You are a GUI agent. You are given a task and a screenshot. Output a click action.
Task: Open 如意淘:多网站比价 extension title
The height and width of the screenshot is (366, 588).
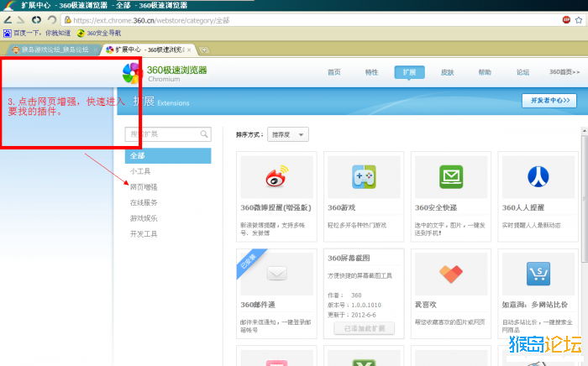click(x=535, y=305)
